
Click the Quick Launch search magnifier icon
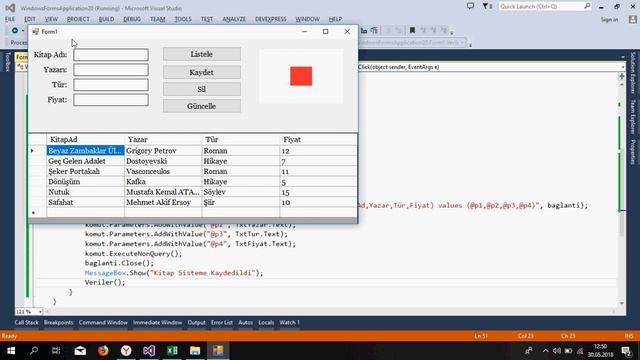(x=587, y=6)
